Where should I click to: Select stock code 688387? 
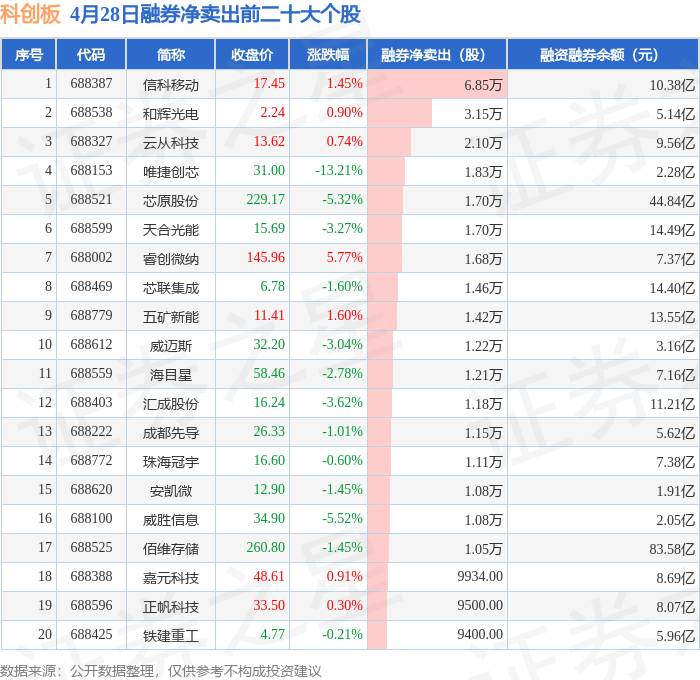(x=91, y=83)
